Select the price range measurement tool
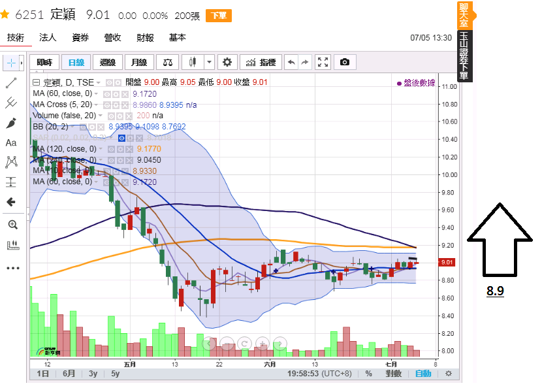The width and height of the screenshot is (542, 392). point(11,182)
